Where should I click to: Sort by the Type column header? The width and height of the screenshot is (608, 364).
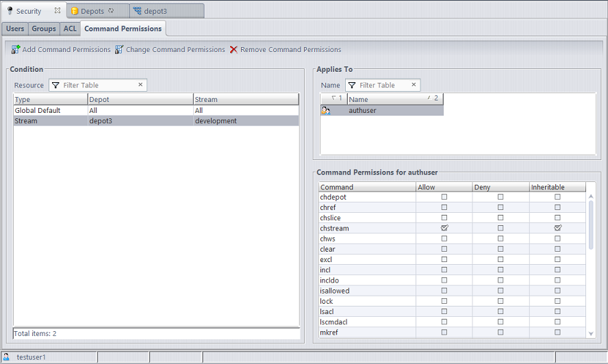pyautogui.click(x=50, y=99)
